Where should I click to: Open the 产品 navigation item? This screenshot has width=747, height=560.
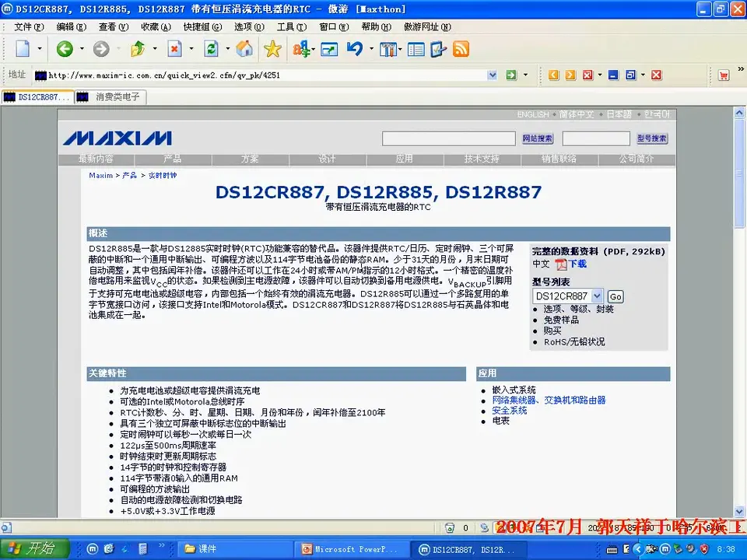tap(173, 159)
